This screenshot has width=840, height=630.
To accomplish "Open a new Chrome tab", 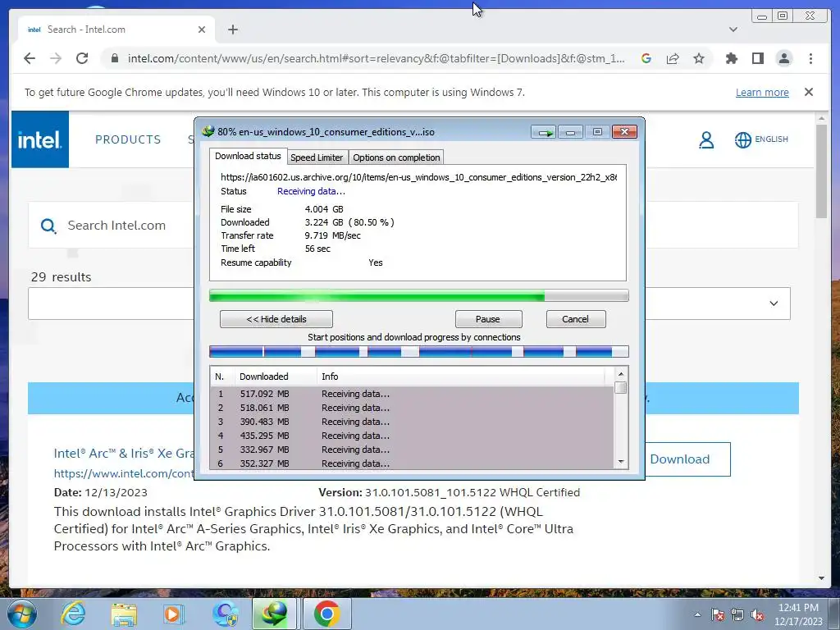I will click(x=232, y=30).
